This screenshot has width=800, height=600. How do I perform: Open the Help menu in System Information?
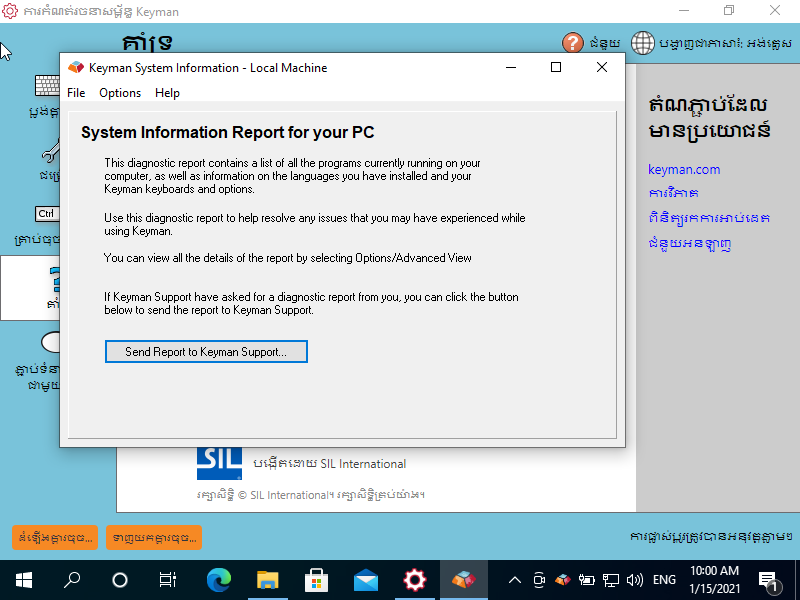(x=167, y=93)
